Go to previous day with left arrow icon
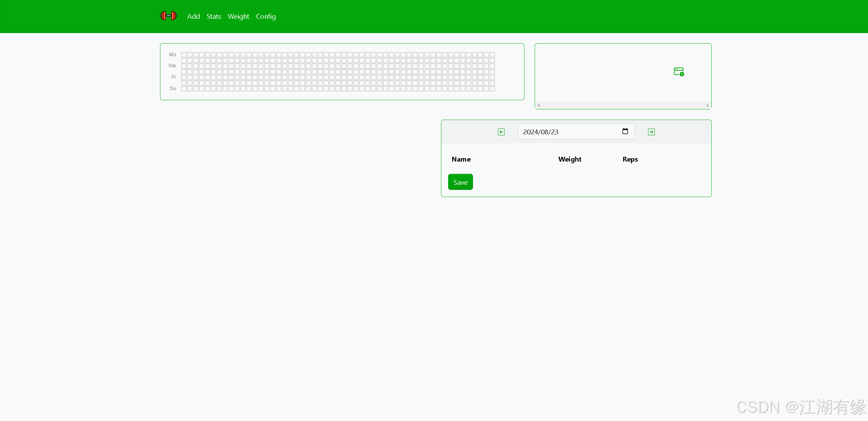The image size is (868, 421). click(501, 132)
